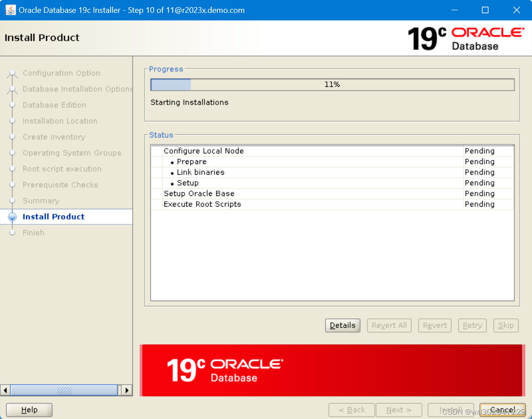The width and height of the screenshot is (532, 419).
Task: Select Summary step
Action: (41, 201)
